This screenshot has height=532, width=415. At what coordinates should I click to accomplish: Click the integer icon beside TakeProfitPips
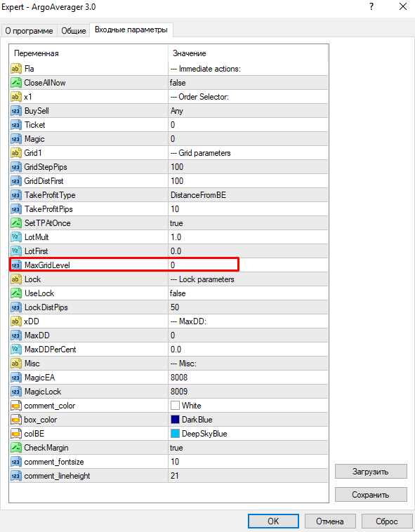(15, 209)
